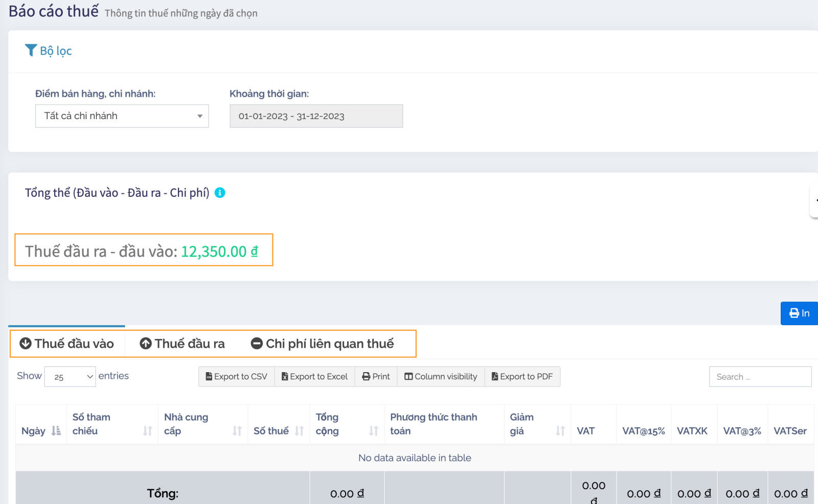Screen dimensions: 818x504
Task: Sort table by Giảm giá column
Action: [560, 431]
